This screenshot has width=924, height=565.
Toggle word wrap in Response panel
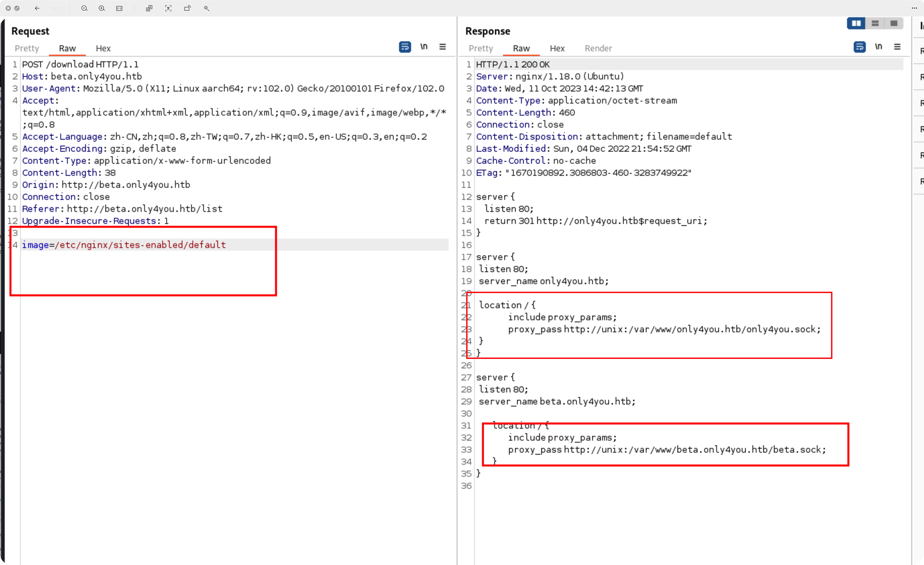click(859, 47)
